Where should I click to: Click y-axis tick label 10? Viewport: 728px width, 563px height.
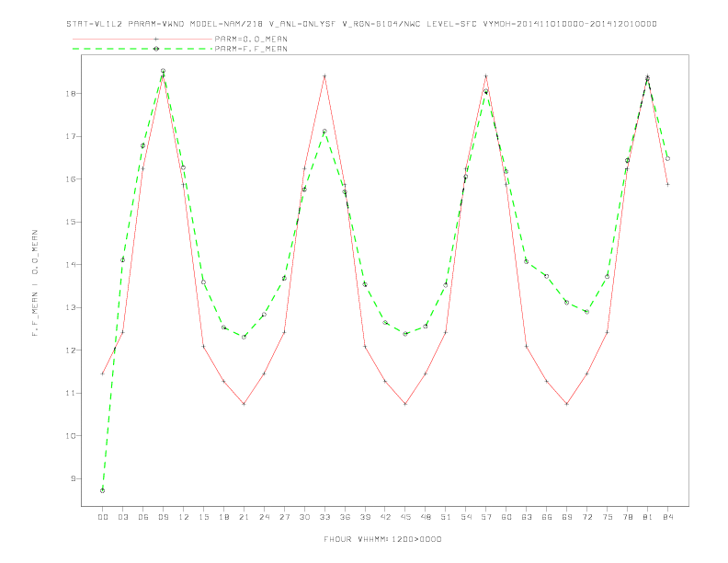click(71, 436)
